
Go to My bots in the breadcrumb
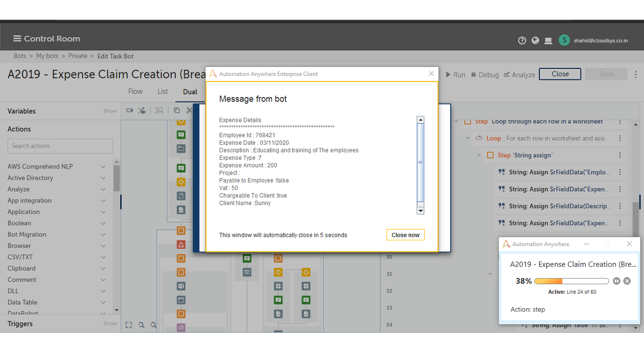(x=47, y=56)
